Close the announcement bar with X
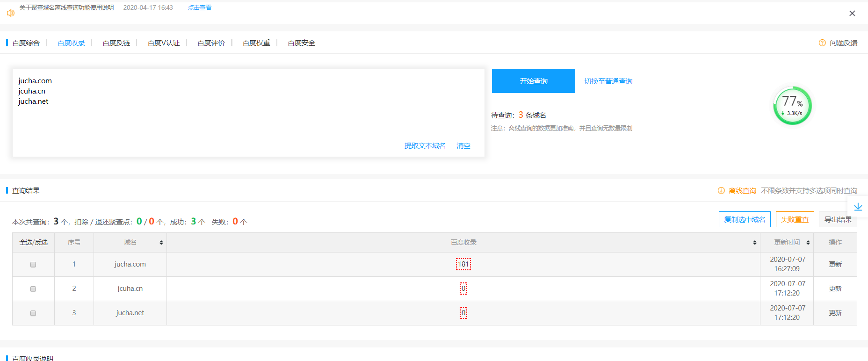 pyautogui.click(x=852, y=14)
